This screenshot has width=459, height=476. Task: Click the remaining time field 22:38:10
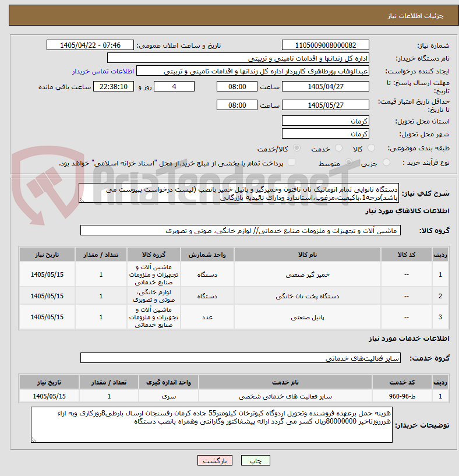click(x=113, y=86)
